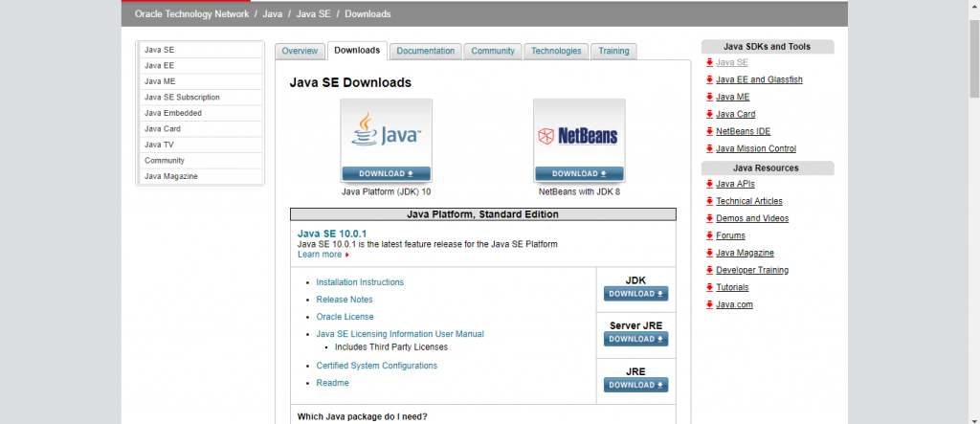Open the Developer Training link

[x=752, y=270]
